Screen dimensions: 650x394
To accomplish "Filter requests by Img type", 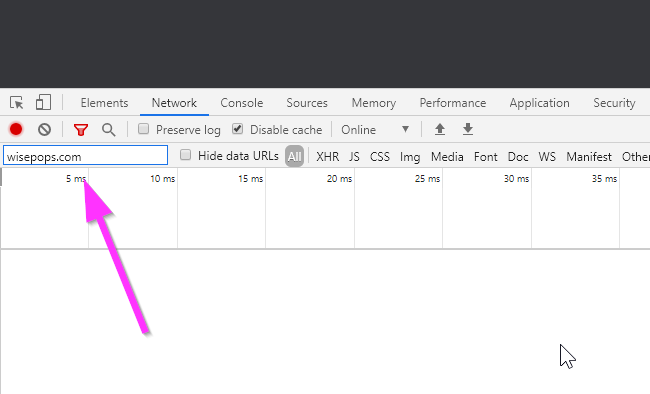I will 410,157.
